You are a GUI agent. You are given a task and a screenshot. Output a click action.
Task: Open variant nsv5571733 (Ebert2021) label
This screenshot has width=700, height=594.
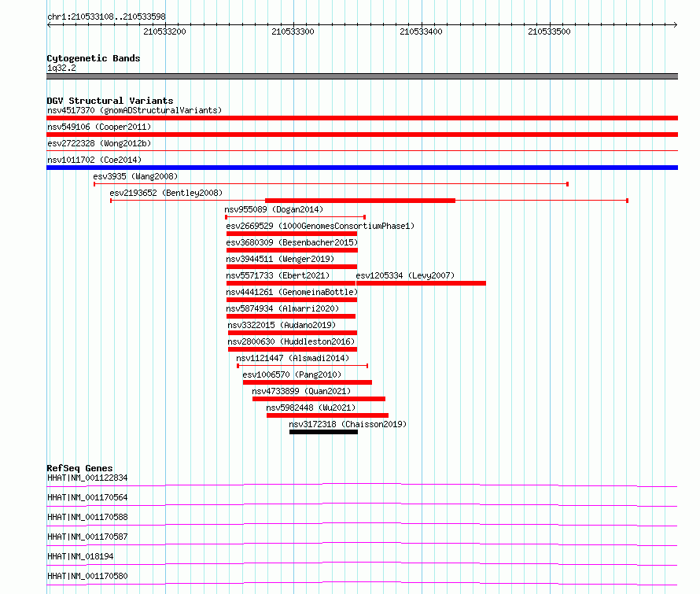(278, 275)
